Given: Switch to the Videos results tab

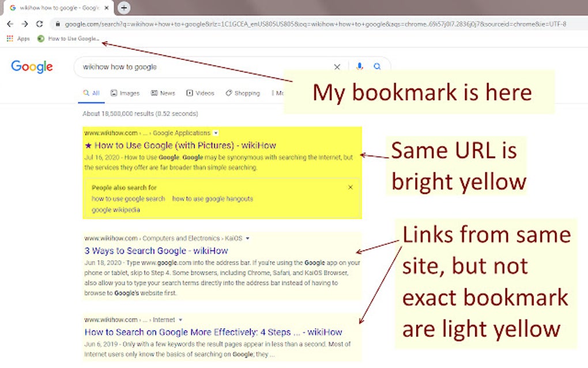Looking at the screenshot, I should click(200, 93).
